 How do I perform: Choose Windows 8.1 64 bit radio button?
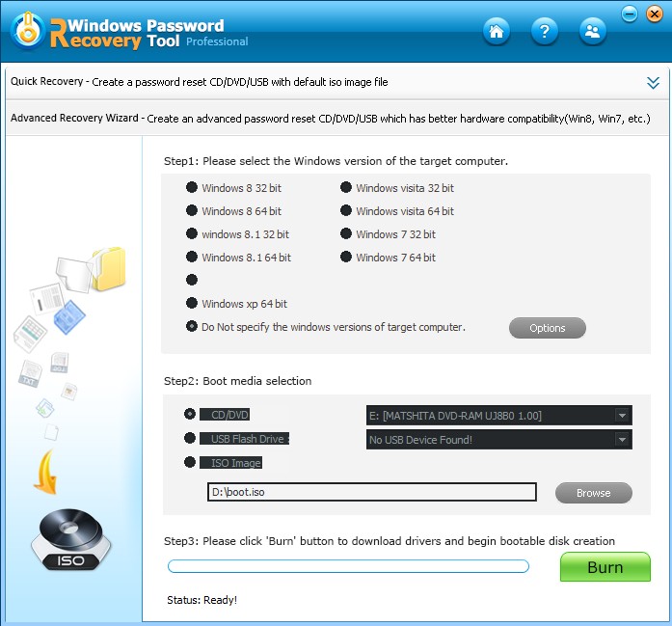pos(192,257)
